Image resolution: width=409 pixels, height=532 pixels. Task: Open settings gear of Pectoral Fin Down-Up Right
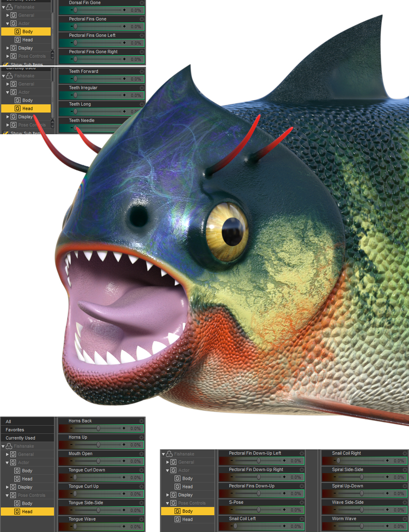[302, 470]
